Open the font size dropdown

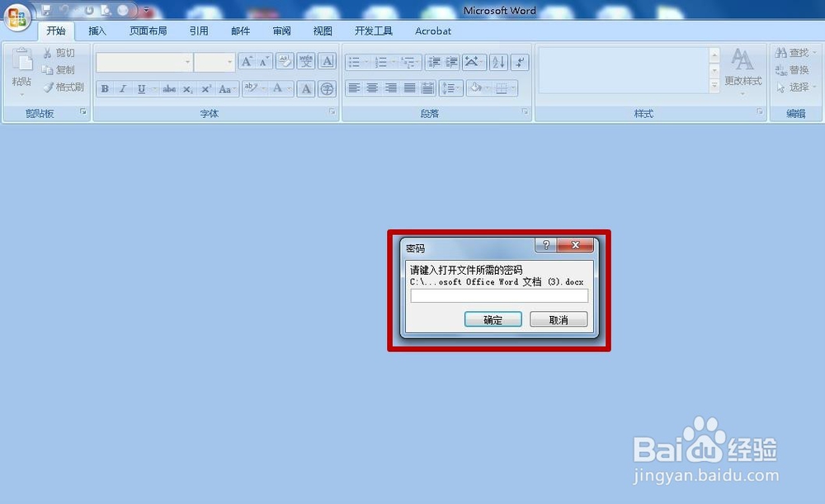(229, 62)
